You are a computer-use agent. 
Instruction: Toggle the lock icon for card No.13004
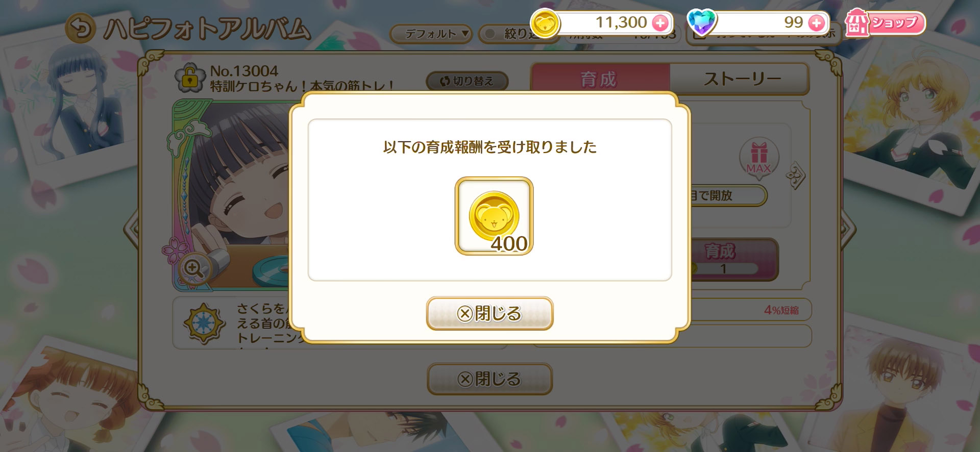point(189,78)
